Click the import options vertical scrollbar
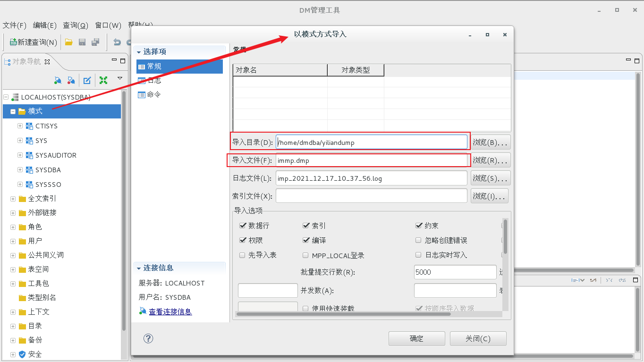Image resolution: width=644 pixels, height=362 pixels. (x=505, y=236)
